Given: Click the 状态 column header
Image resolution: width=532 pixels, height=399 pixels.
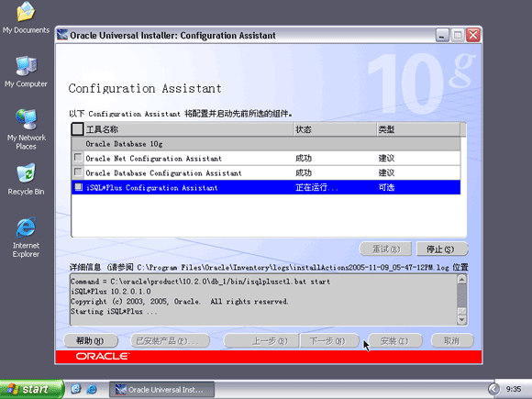Looking at the screenshot, I should click(335, 129).
